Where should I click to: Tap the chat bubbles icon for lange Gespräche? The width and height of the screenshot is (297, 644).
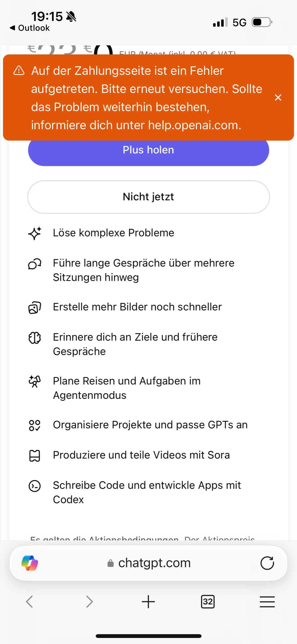[x=35, y=264]
